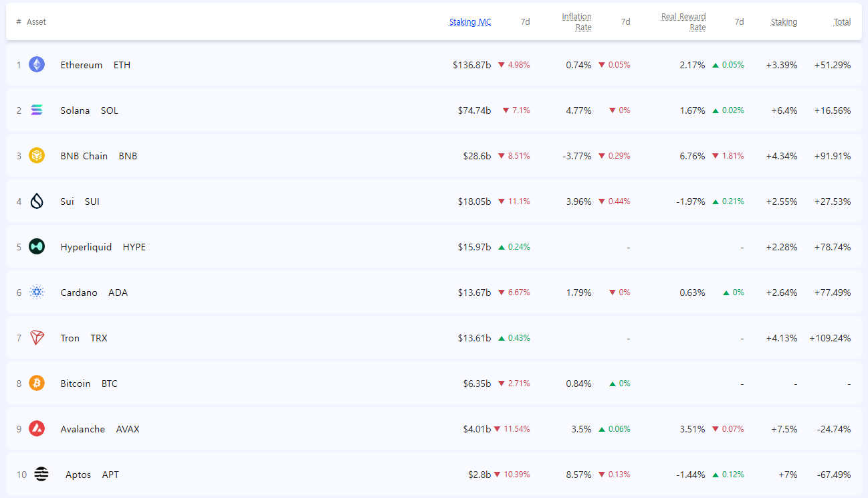
Task: Click the Asset column header
Action: tap(36, 22)
